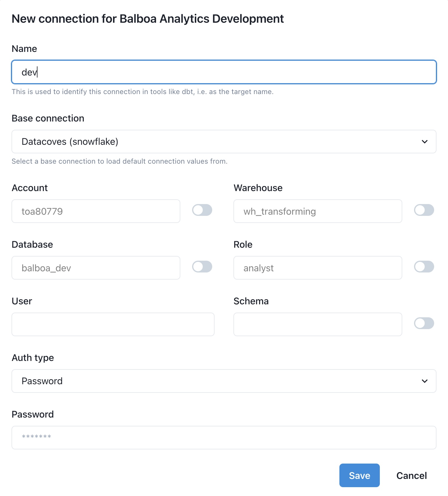Click the Cancel button
Screen dimensions: 448x496
(x=412, y=475)
